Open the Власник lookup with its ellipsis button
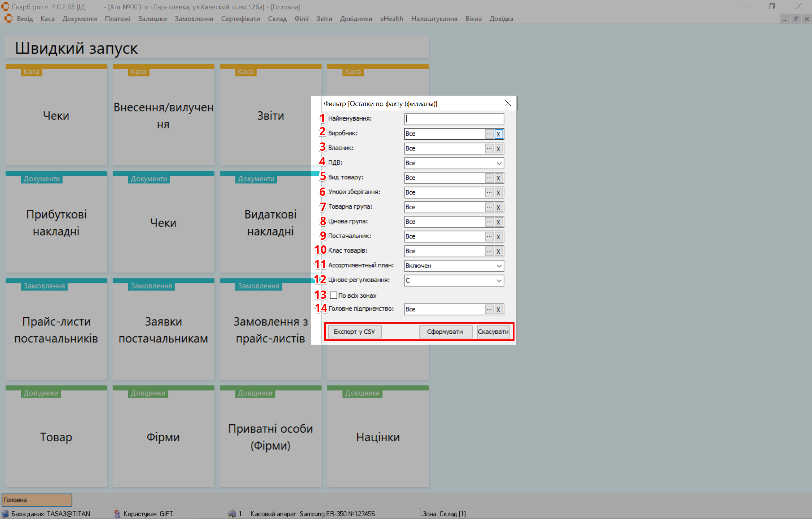This screenshot has height=519, width=812. pos(489,148)
